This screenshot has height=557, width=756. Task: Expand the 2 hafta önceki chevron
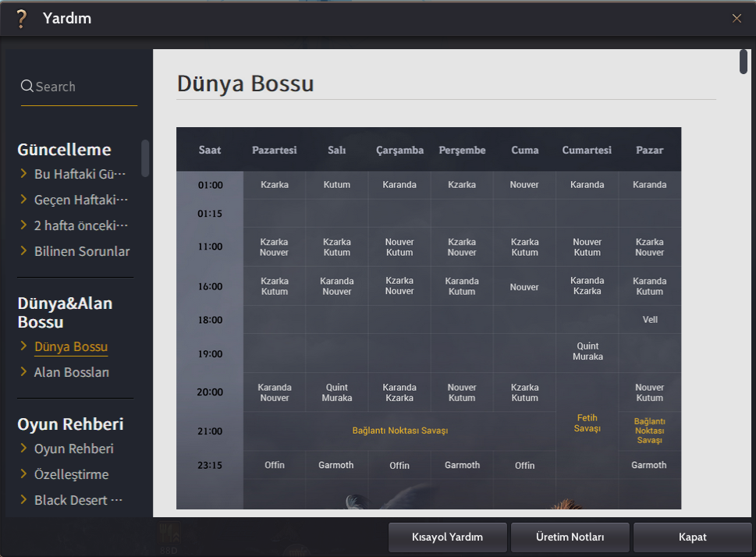click(23, 225)
